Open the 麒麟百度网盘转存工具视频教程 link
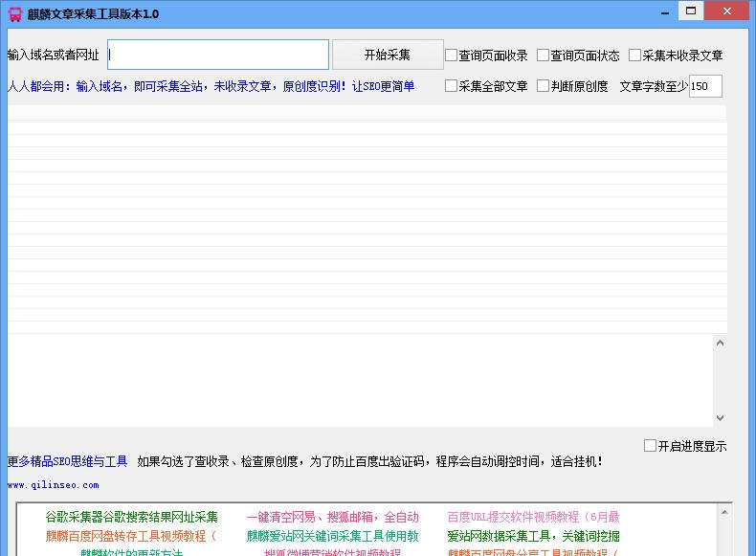Viewport: 756px width, 556px height. click(x=132, y=536)
